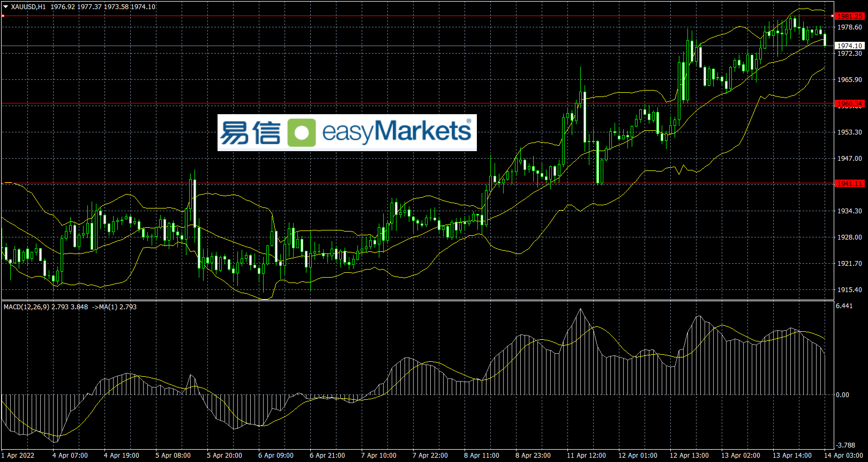Click the 5 Apr 20:00 time label

point(225,456)
